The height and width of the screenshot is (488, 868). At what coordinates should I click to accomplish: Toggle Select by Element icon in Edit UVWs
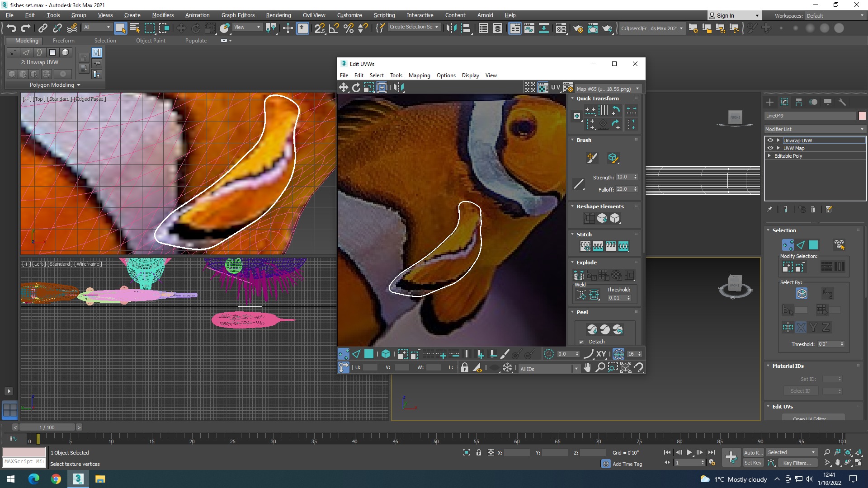[386, 354]
